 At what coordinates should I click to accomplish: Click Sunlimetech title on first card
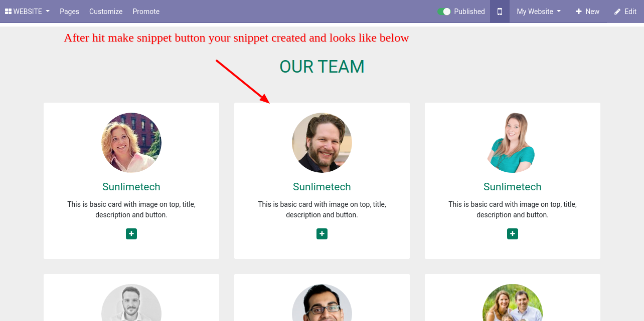[x=131, y=187]
